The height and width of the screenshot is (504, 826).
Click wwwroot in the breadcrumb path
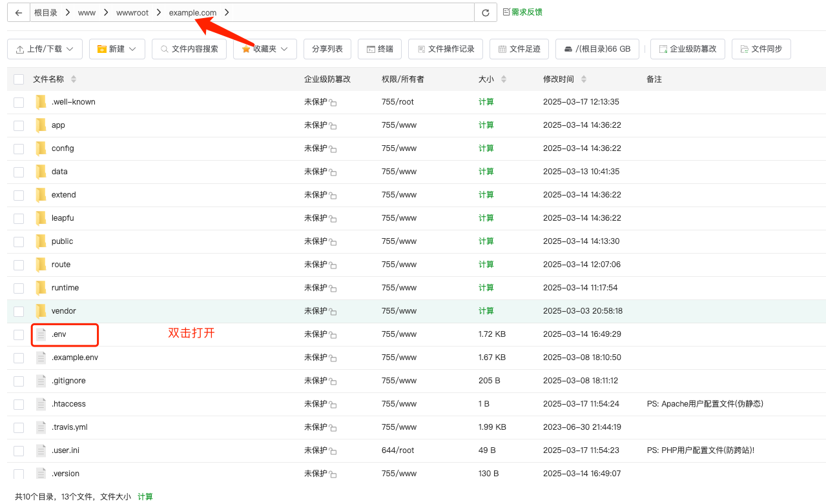click(x=132, y=13)
